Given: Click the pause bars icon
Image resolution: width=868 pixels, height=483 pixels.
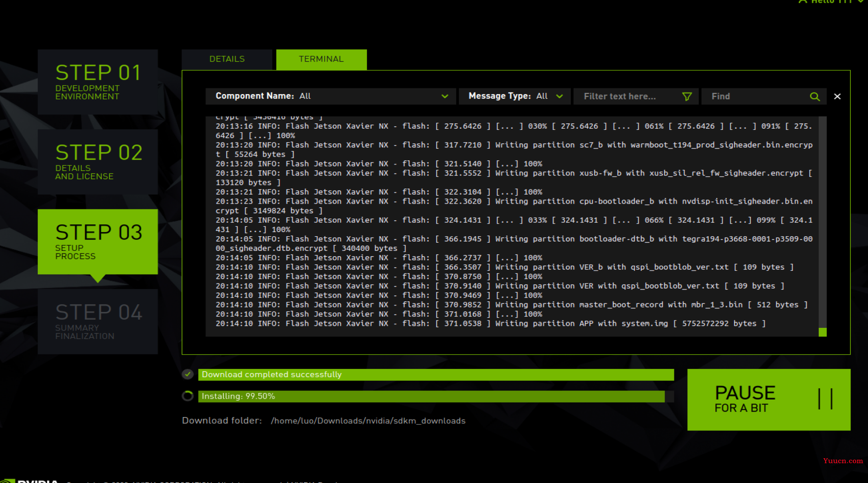Looking at the screenshot, I should click(825, 399).
